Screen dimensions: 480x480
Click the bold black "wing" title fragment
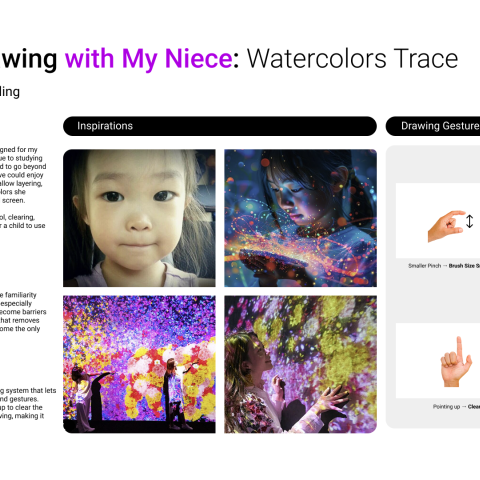tap(29, 59)
